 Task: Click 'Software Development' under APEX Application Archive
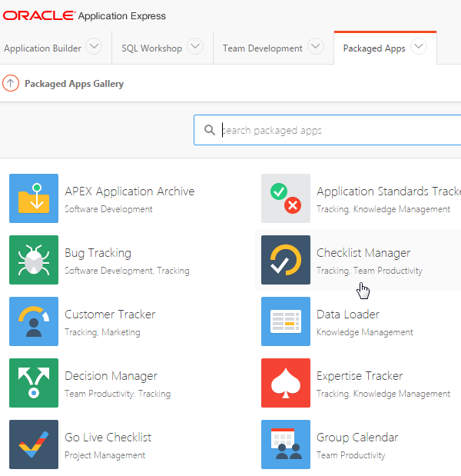click(x=108, y=209)
